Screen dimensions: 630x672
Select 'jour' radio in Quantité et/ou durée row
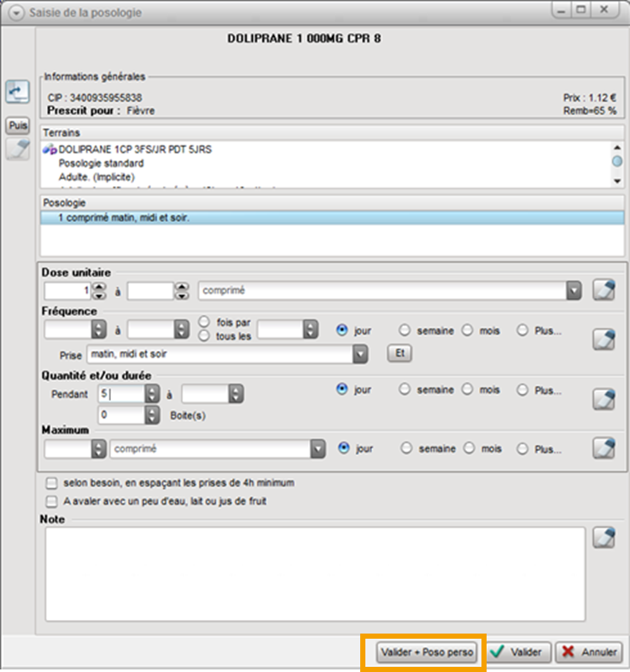click(x=342, y=389)
